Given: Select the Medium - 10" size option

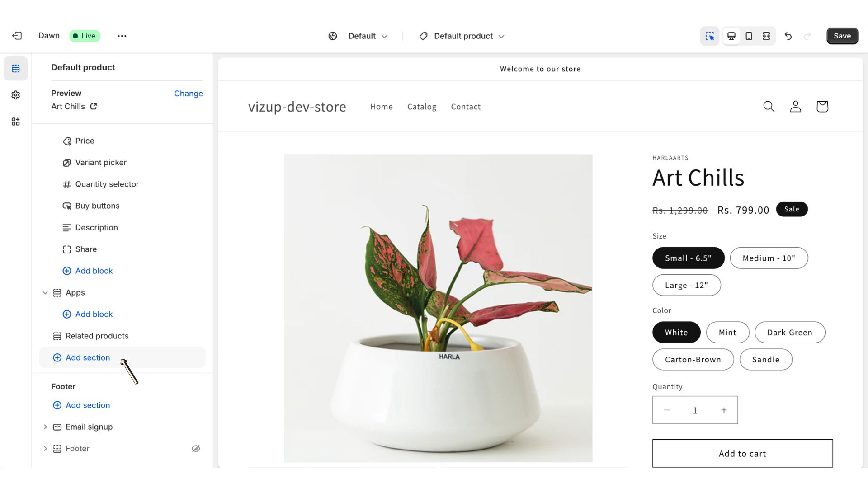Looking at the screenshot, I should click(x=769, y=258).
